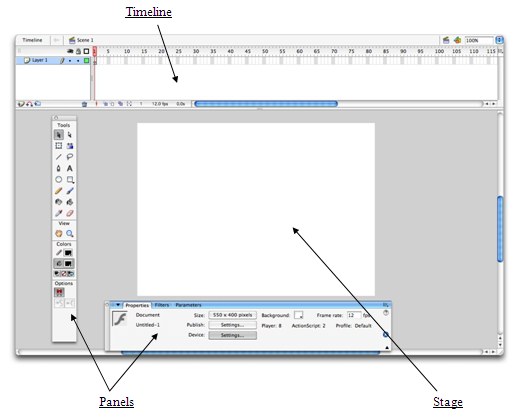The image size is (519, 418).
Task: Toggle Lock All Layers padlock header
Action: tap(78, 51)
